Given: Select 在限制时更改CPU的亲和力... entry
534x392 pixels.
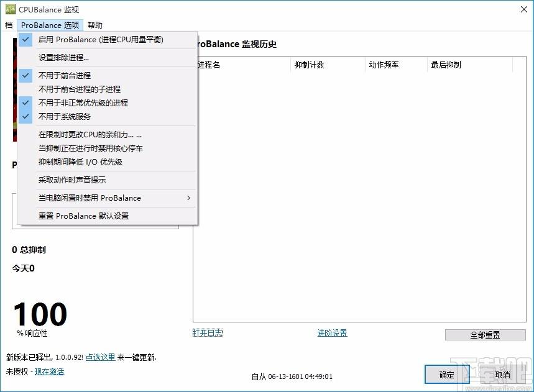Looking at the screenshot, I should pos(107,135).
